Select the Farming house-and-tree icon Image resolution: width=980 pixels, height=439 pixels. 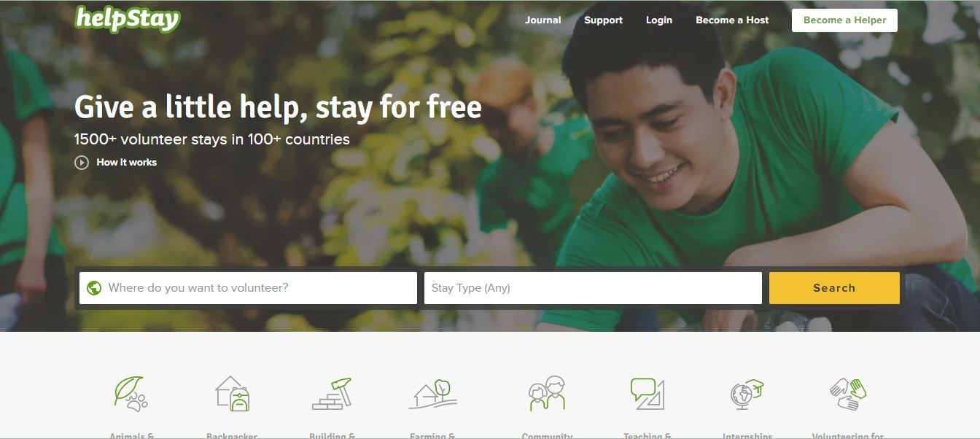pyautogui.click(x=432, y=393)
